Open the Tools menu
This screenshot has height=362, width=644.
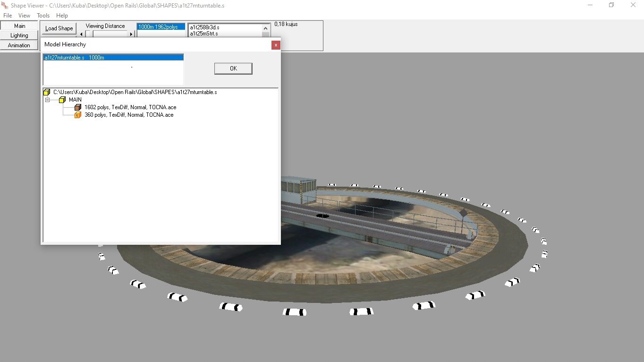43,16
